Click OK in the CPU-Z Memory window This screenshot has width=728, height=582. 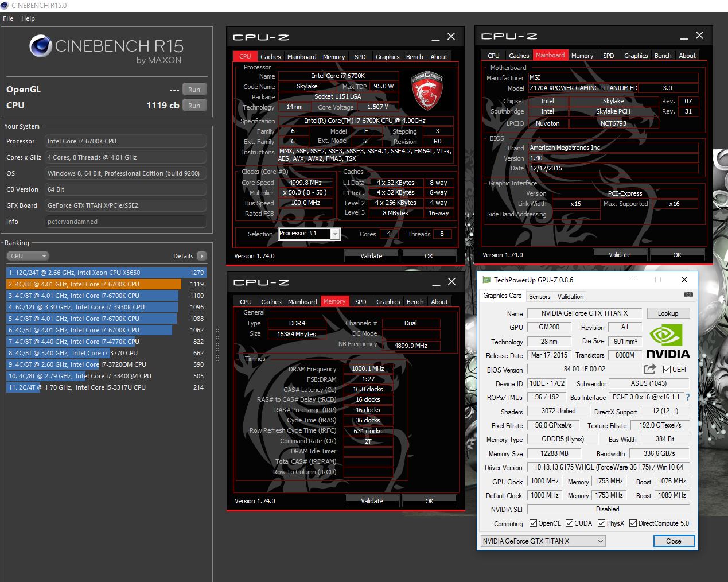[x=429, y=501]
